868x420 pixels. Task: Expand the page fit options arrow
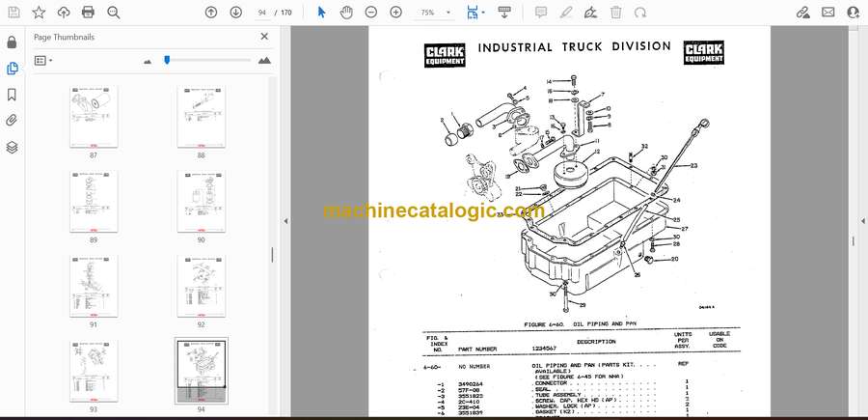pyautogui.click(x=483, y=13)
